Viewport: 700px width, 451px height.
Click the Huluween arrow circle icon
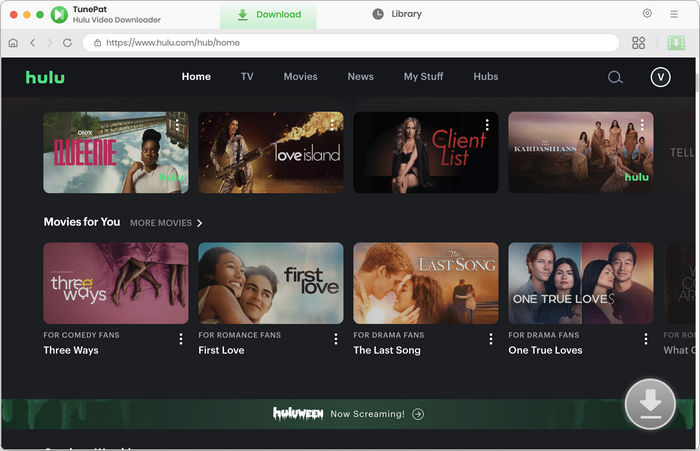[418, 414]
